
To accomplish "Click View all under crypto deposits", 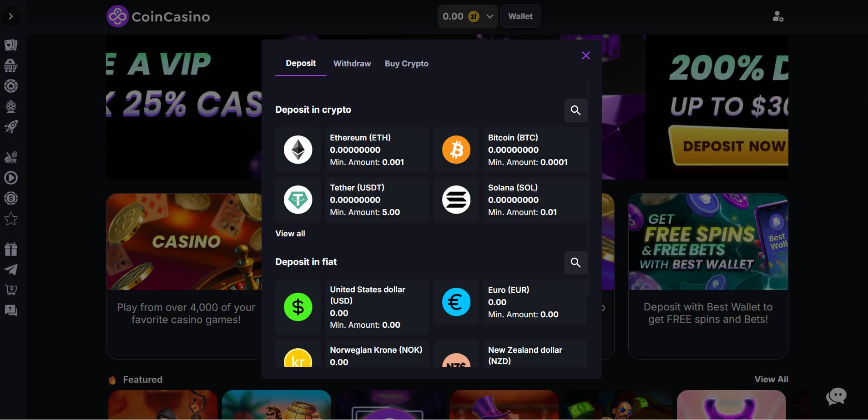I will 290,234.
